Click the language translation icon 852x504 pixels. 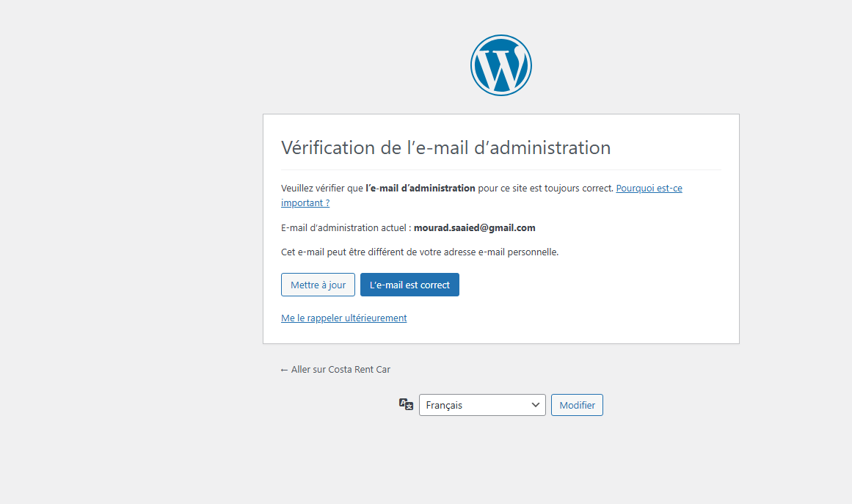[x=406, y=404]
